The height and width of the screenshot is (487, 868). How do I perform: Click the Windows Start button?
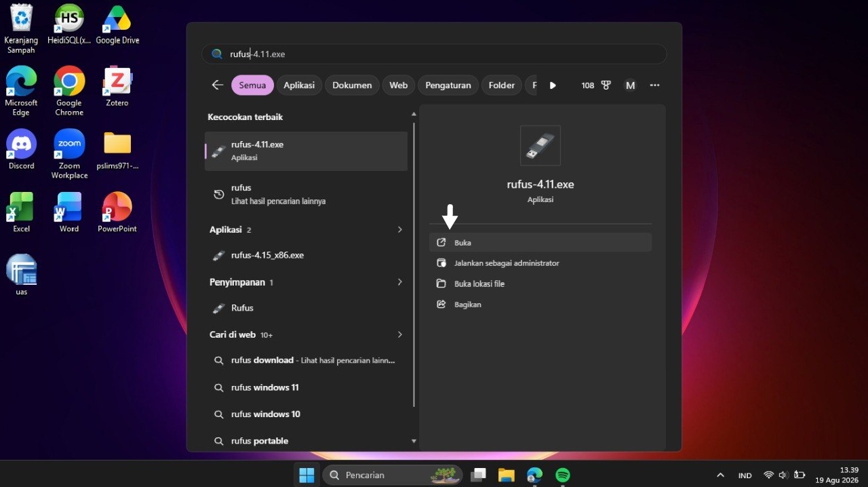click(307, 475)
